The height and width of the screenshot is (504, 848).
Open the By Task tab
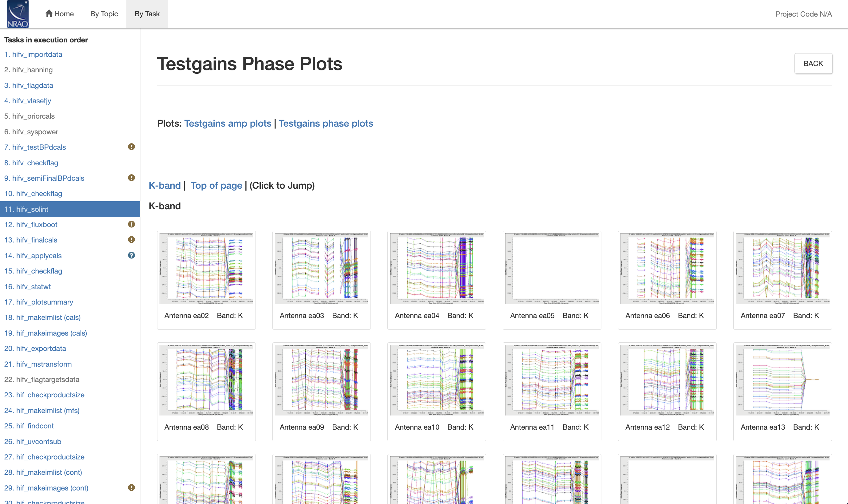tap(147, 14)
